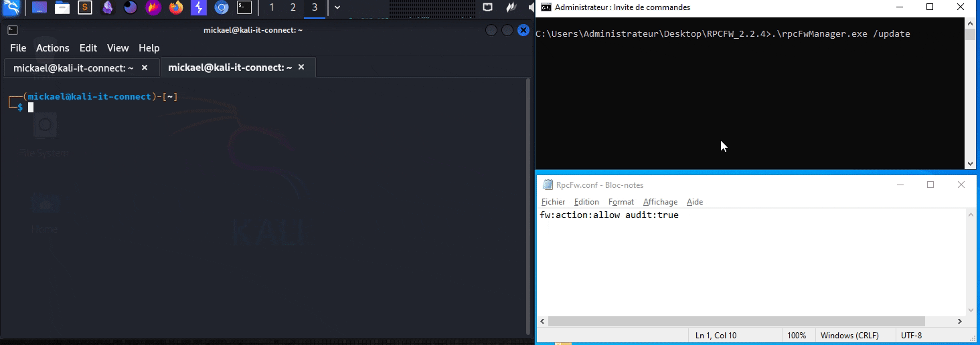The height and width of the screenshot is (345, 980).
Task: Click the show desktop icon in Kali panel
Action: click(x=39, y=8)
